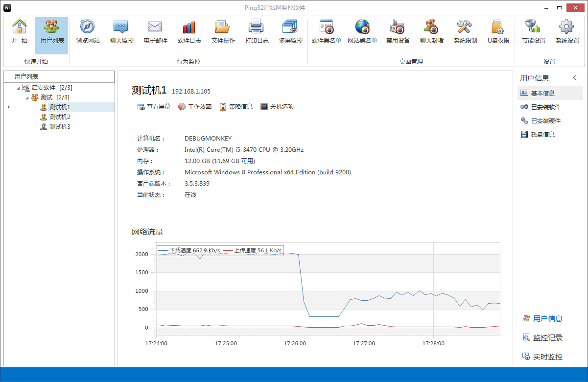This screenshot has width=588, height=382.
Task: Collapse the 启安软件 tree node
Action: (19, 87)
